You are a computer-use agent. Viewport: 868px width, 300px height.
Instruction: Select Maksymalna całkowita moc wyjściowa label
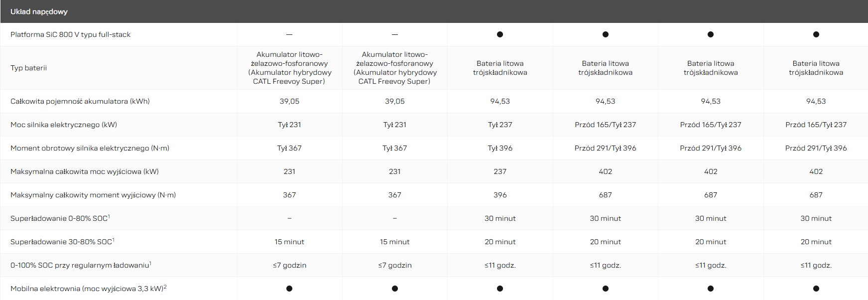click(x=84, y=171)
